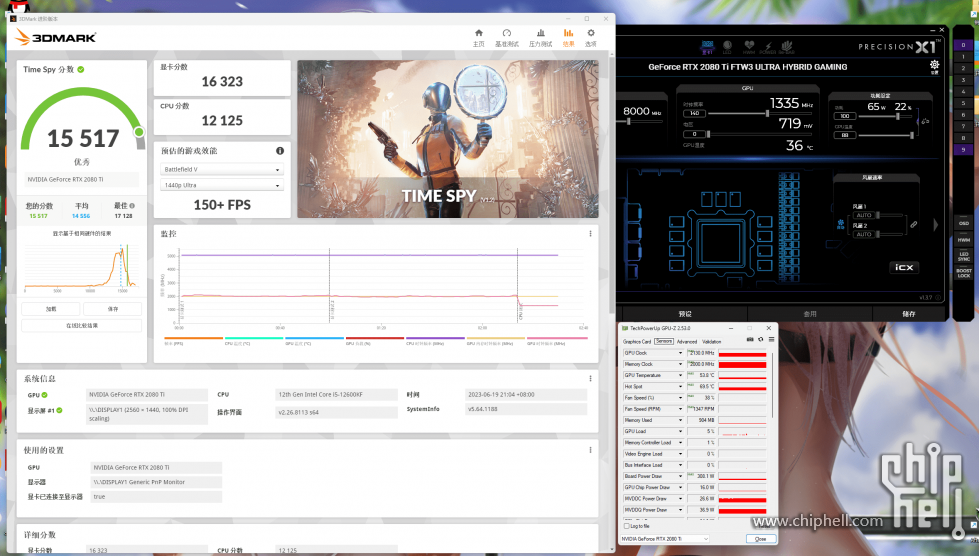Open the 1440p Ultra resolution dropdown

tap(222, 185)
